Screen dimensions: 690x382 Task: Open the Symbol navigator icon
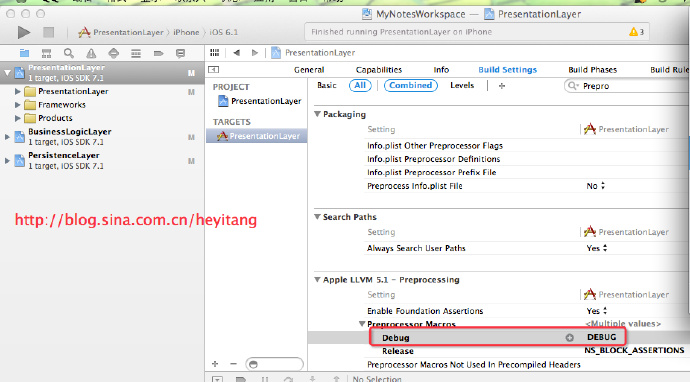(46, 53)
